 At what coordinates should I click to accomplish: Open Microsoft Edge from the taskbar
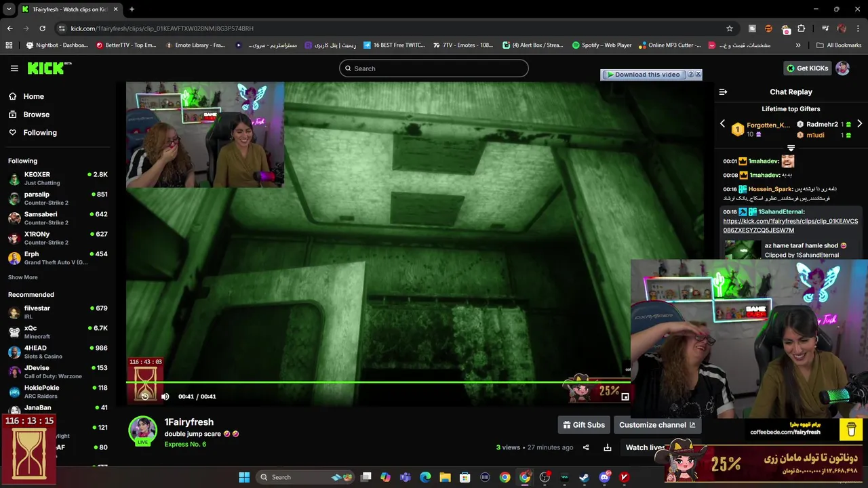pos(425,477)
